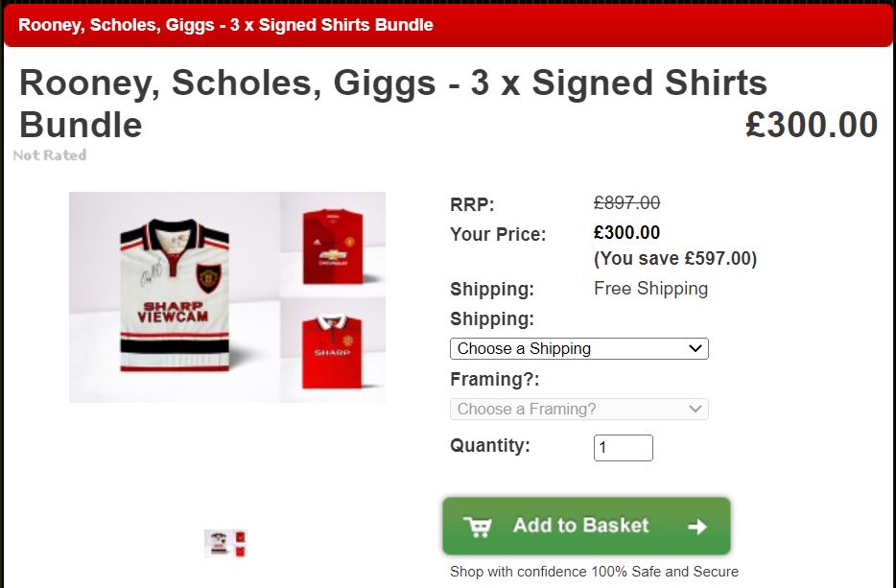Add the shirts bundle to basket
This screenshot has width=896, height=588.
coord(586,526)
